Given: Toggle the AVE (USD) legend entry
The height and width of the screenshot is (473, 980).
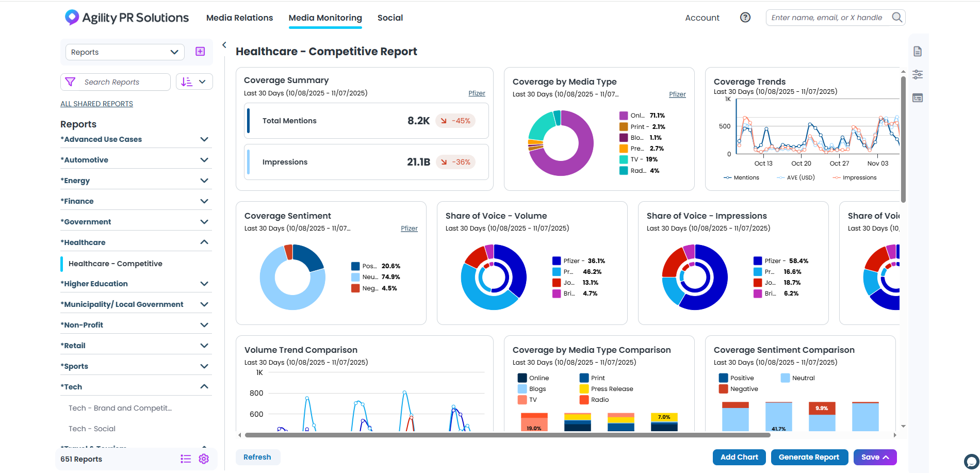Looking at the screenshot, I should (x=795, y=177).
